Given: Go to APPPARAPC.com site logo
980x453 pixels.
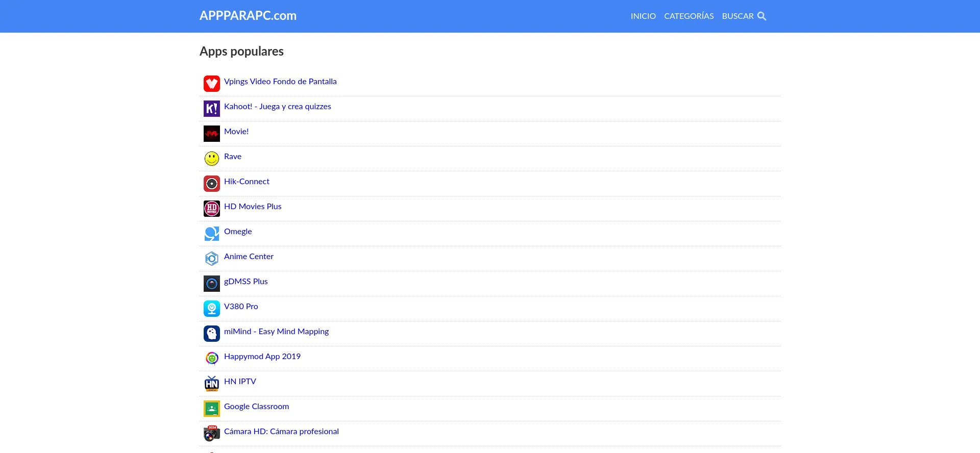Looking at the screenshot, I should 248,16.
